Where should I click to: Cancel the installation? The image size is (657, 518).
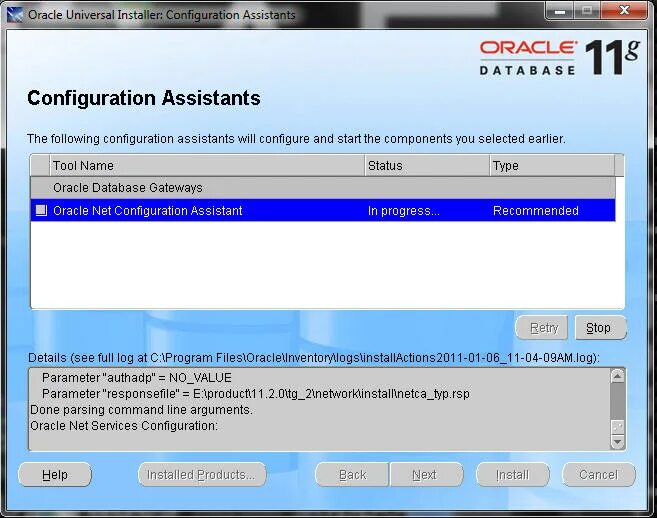tap(599, 474)
